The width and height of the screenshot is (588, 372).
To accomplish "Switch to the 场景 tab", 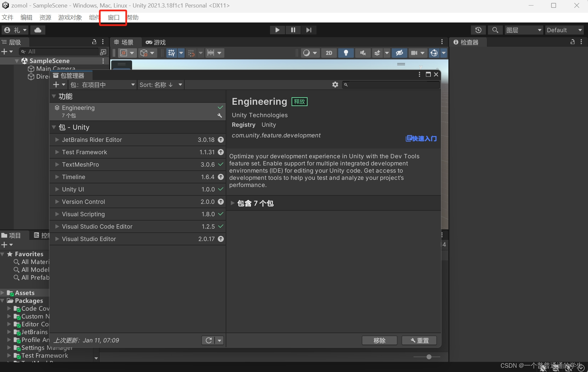I will pyautogui.click(x=124, y=42).
